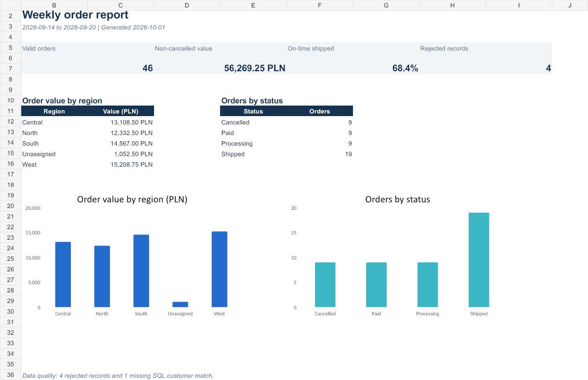Viewport: 588px width, 380px height.
Task: Select column E header
Action: [x=254, y=5]
